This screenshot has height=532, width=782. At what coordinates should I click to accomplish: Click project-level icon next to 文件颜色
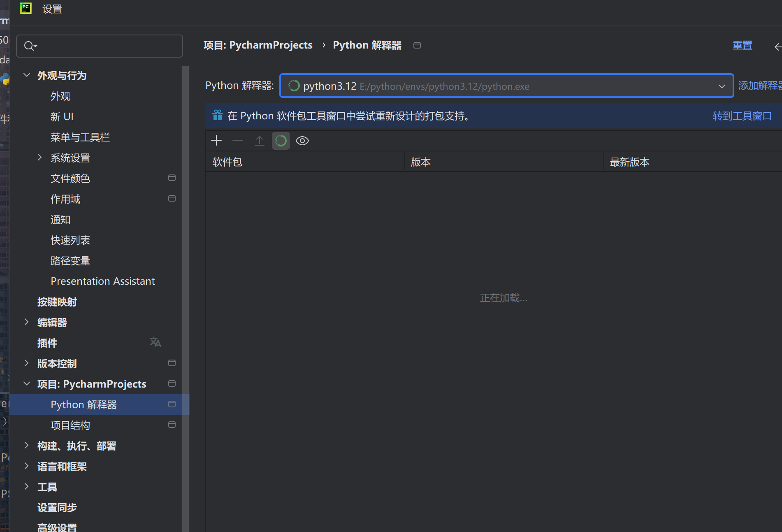[x=172, y=178]
